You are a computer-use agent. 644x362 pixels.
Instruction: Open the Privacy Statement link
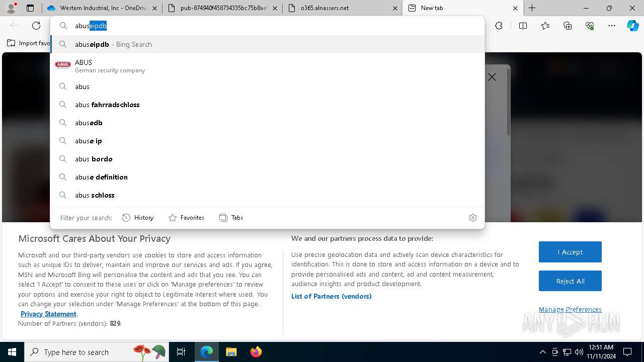point(48,314)
